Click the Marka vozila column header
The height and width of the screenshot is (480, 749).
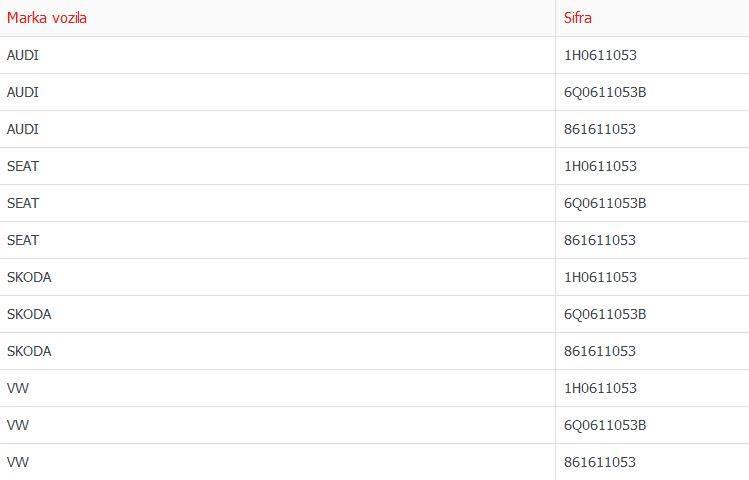tap(47, 18)
